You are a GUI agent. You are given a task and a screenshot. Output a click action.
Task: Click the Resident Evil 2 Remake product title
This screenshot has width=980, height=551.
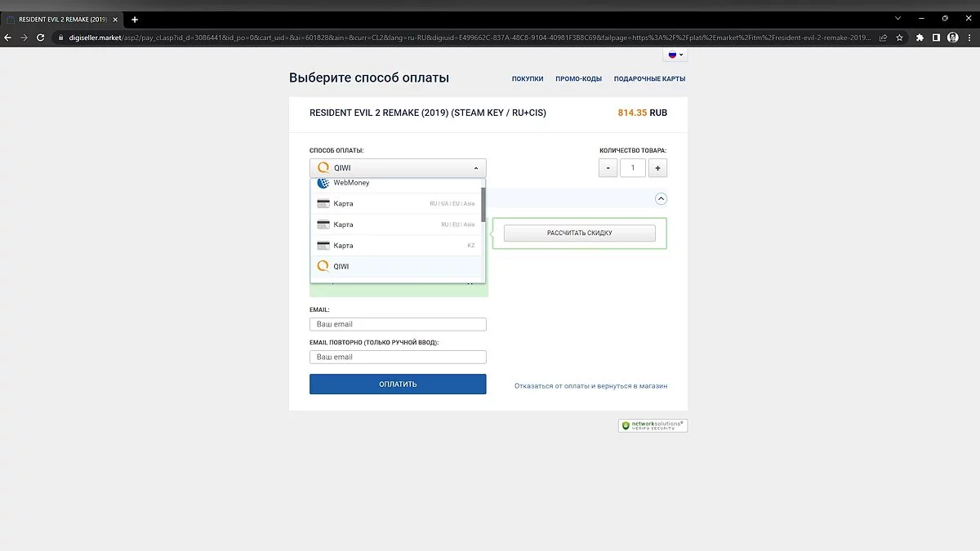pos(427,113)
